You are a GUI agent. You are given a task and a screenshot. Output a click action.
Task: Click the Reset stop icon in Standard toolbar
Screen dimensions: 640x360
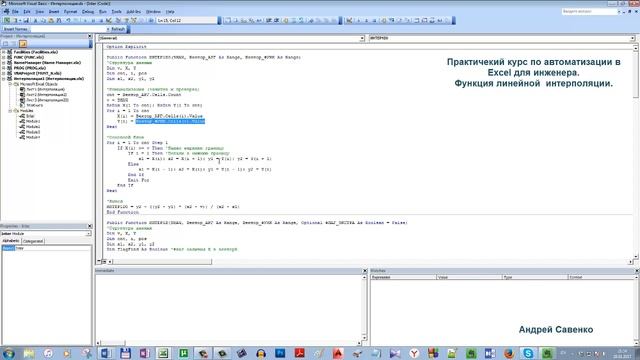tap(101, 20)
